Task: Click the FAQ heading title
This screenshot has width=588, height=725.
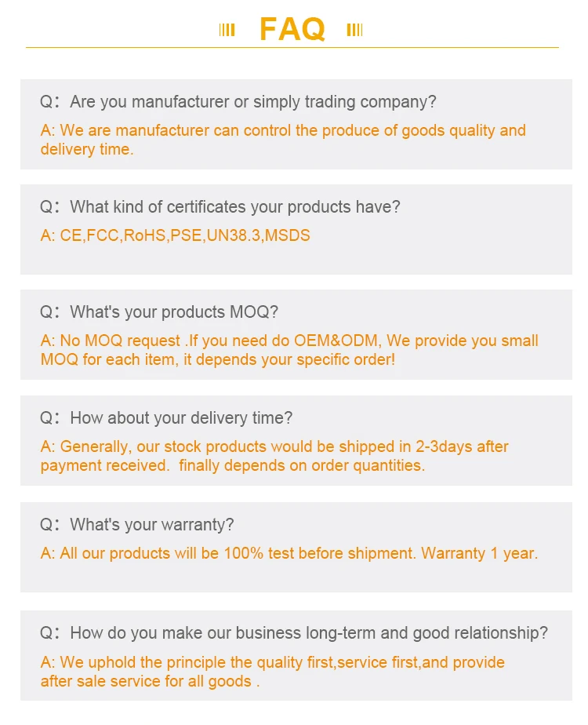Action: pos(292,29)
